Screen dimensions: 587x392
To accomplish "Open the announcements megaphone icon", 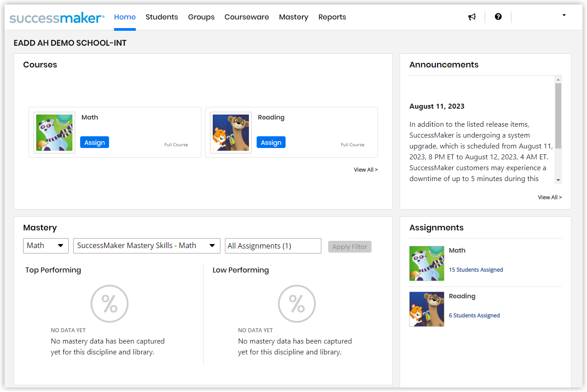I will click(x=472, y=17).
